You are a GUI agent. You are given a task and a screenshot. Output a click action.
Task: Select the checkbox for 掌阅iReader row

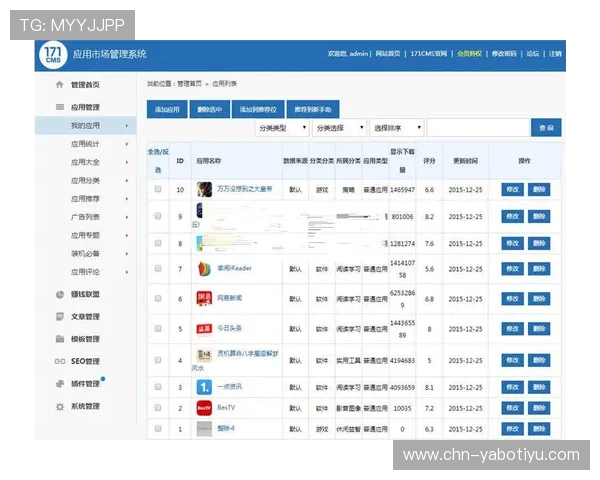(x=158, y=268)
